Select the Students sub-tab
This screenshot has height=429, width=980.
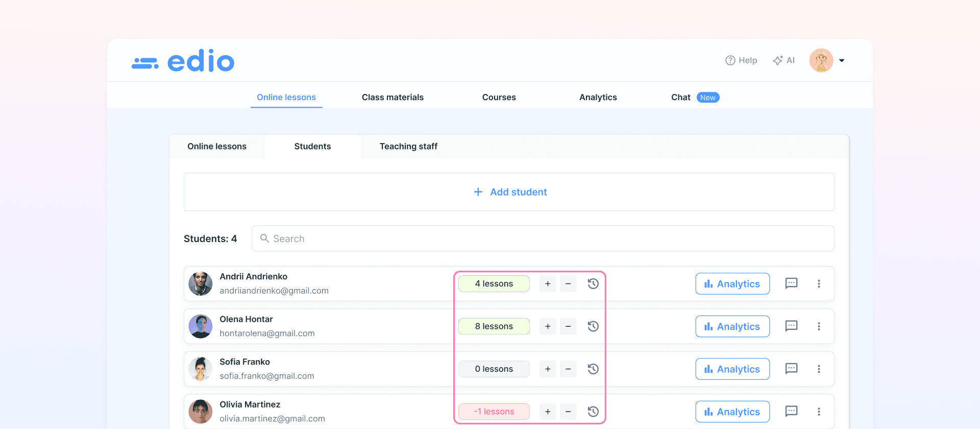click(x=312, y=146)
